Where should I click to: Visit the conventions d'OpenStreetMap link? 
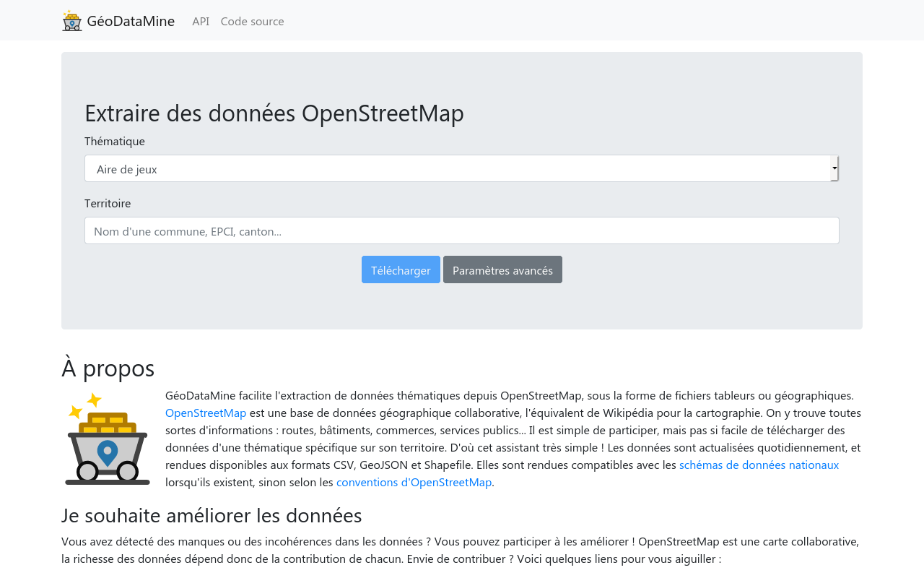pos(414,483)
